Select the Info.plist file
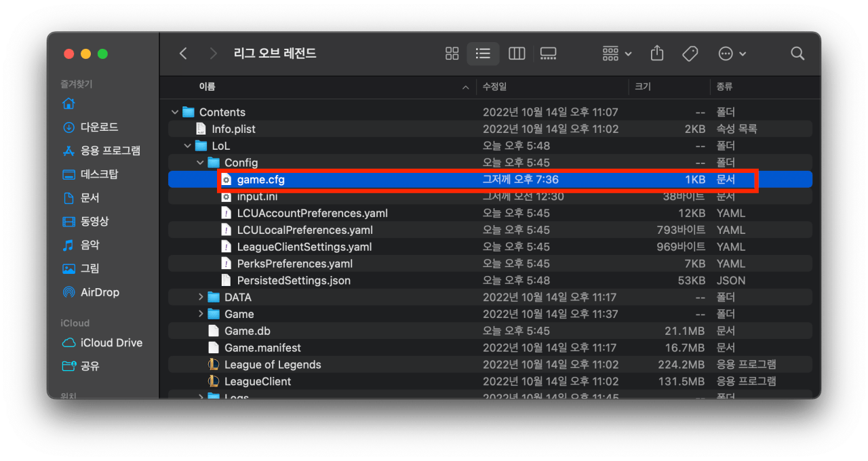The width and height of the screenshot is (868, 461). coord(490,129)
